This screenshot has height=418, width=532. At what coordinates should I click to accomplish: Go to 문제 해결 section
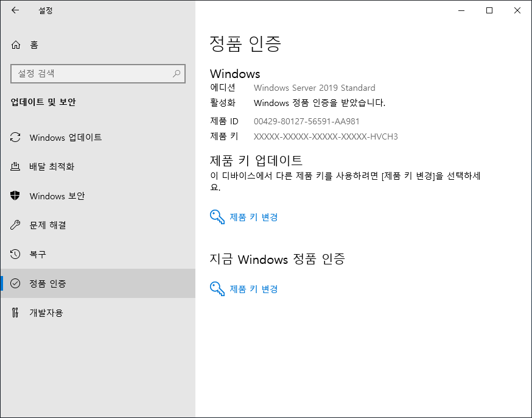coord(98,225)
